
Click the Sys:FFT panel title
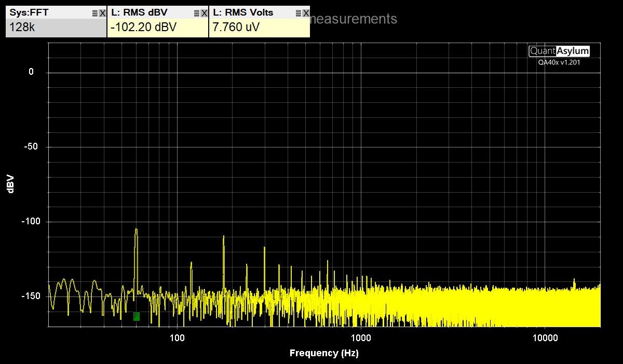coord(29,12)
